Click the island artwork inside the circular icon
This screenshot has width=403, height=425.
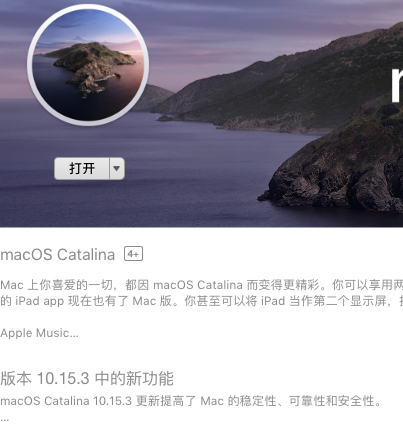click(x=91, y=65)
